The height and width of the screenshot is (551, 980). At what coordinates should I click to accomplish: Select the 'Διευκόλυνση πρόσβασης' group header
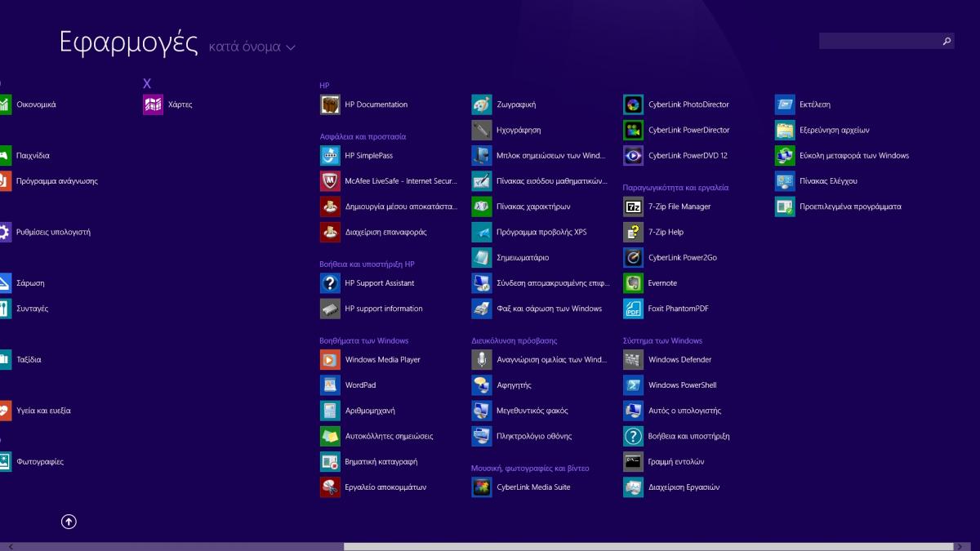(514, 340)
